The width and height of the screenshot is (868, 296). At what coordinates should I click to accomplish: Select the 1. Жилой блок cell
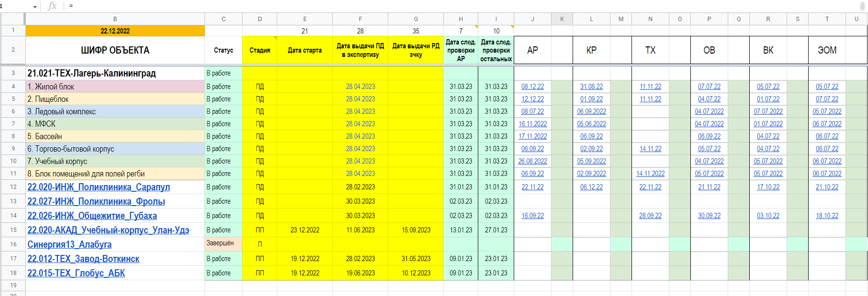coord(115,87)
